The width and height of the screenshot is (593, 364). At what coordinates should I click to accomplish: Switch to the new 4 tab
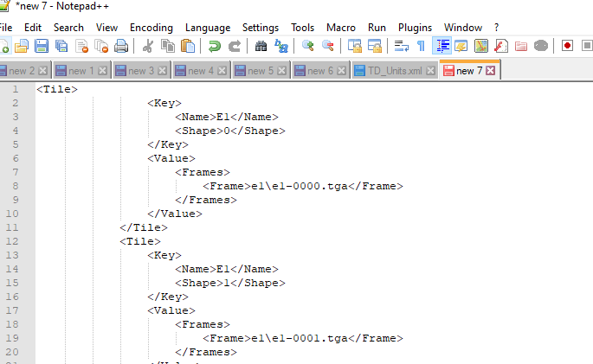(201, 71)
